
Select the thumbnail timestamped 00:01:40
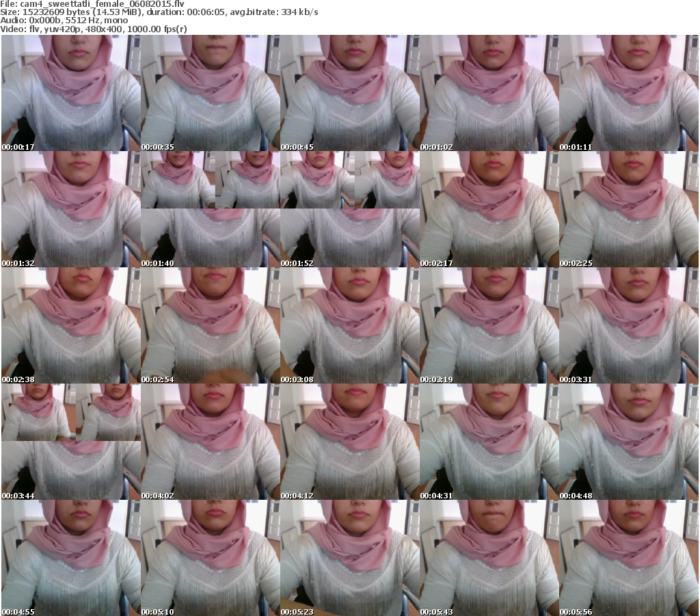[211, 209]
